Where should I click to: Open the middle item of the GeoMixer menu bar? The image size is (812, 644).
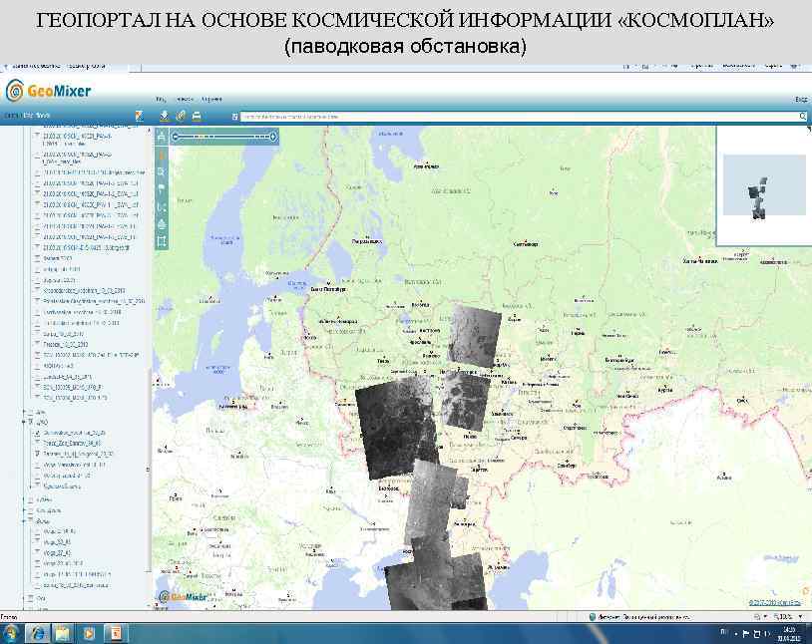click(x=185, y=99)
